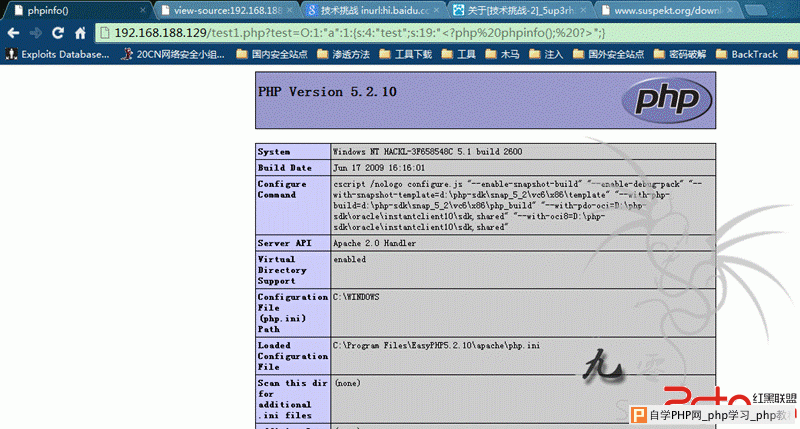The width and height of the screenshot is (800, 429).
Task: Open the BackTrack bookmark folder
Action: tap(747, 54)
